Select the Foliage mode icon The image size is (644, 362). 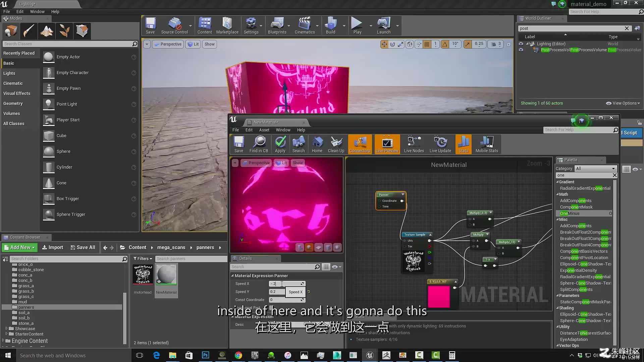click(64, 31)
